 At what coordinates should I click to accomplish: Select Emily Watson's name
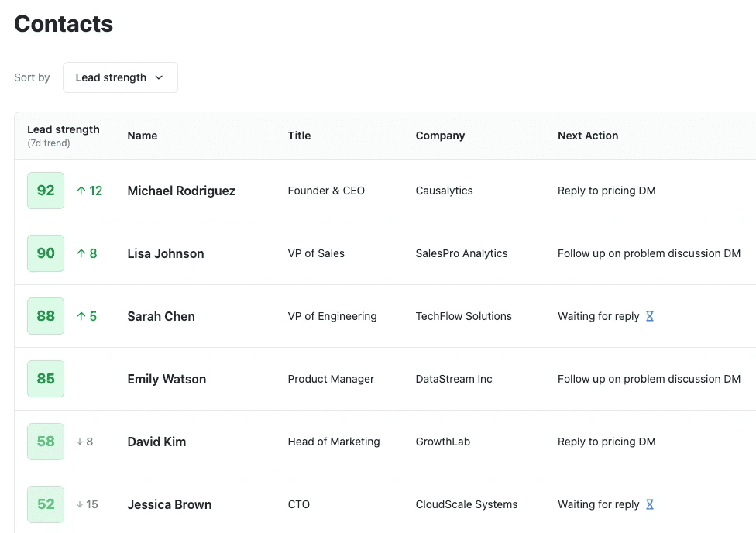167,379
